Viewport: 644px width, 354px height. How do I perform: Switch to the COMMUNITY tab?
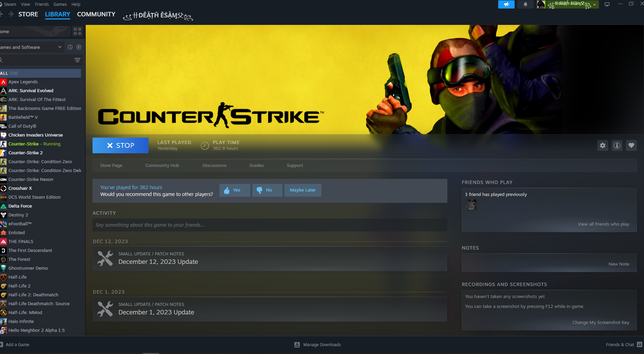(96, 14)
